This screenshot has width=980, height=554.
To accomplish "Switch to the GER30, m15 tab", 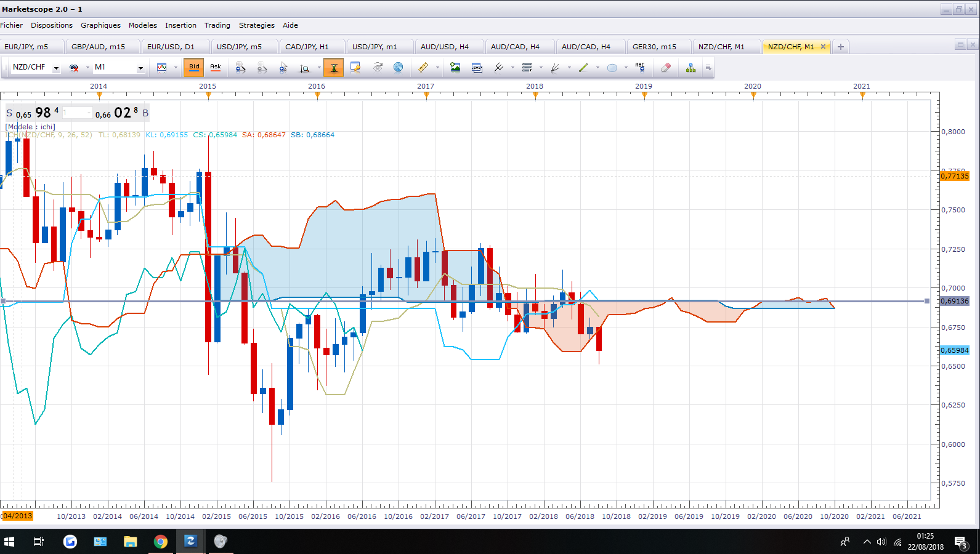I will (x=654, y=47).
